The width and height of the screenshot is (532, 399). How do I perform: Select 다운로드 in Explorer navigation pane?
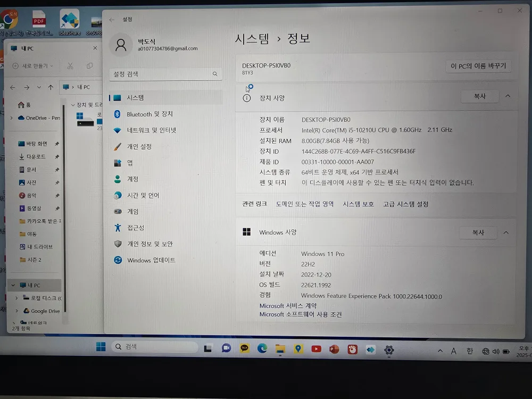point(36,156)
